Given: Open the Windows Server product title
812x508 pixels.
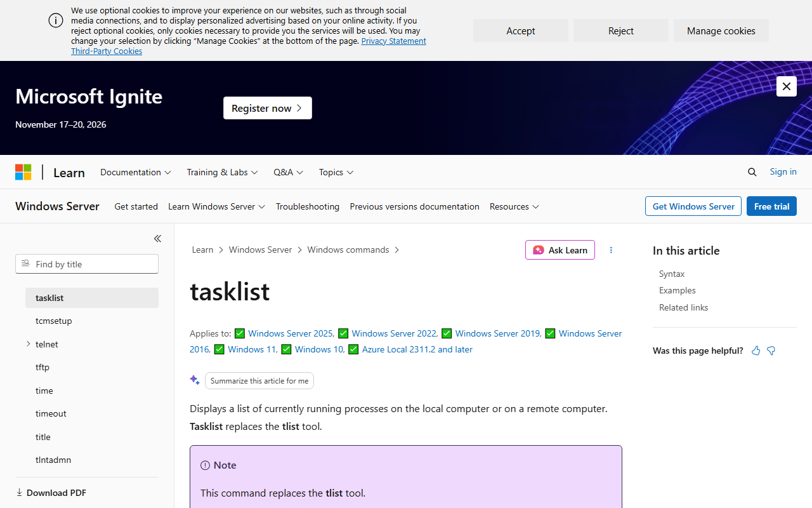Looking at the screenshot, I should click(57, 206).
